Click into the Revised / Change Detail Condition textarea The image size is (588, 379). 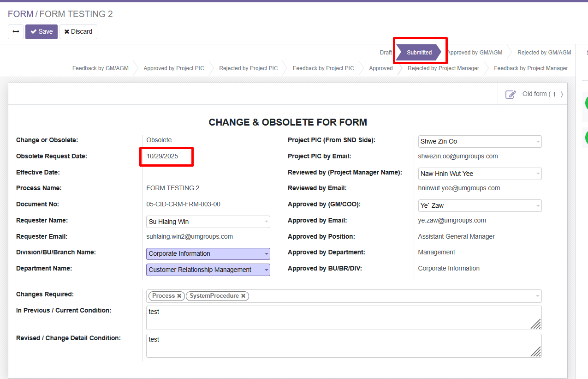(x=344, y=345)
